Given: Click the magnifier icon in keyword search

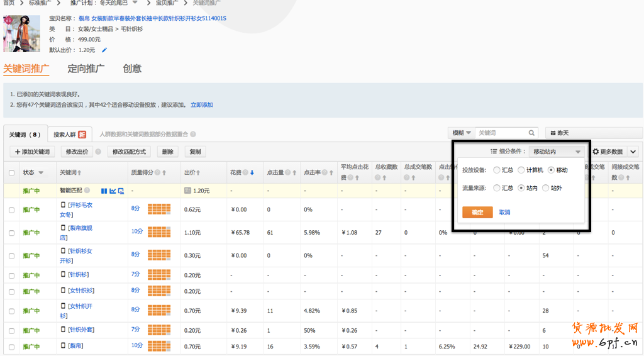Looking at the screenshot, I should 532,133.
